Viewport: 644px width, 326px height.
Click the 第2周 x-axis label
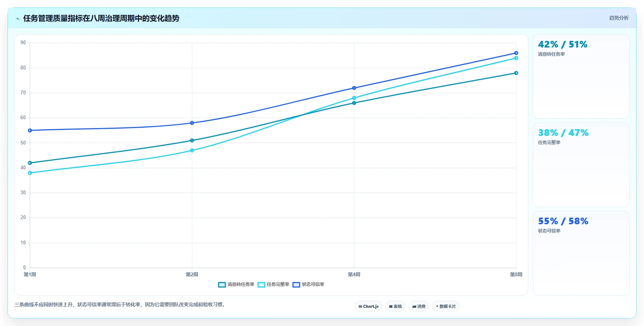[x=192, y=275]
